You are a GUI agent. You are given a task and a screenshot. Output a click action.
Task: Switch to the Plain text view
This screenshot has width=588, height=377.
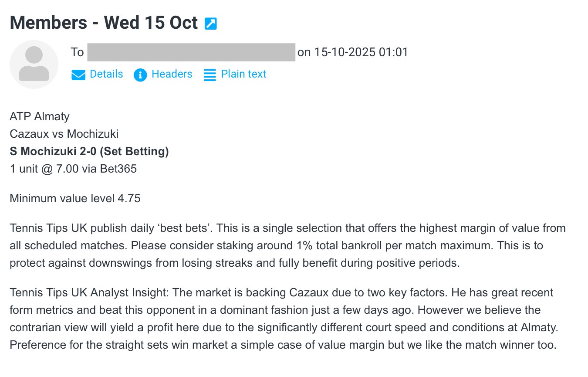[243, 74]
